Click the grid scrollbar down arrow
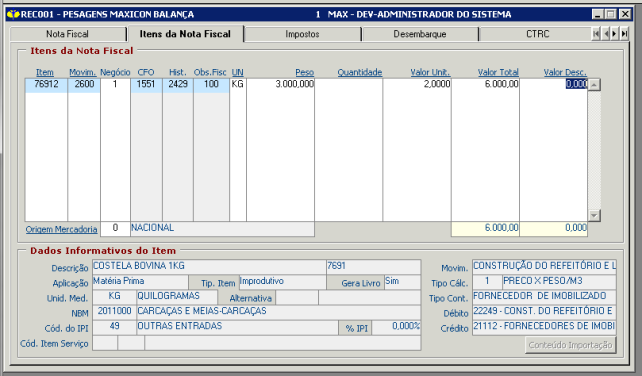Screen dimensions: 642x376 [595, 215]
